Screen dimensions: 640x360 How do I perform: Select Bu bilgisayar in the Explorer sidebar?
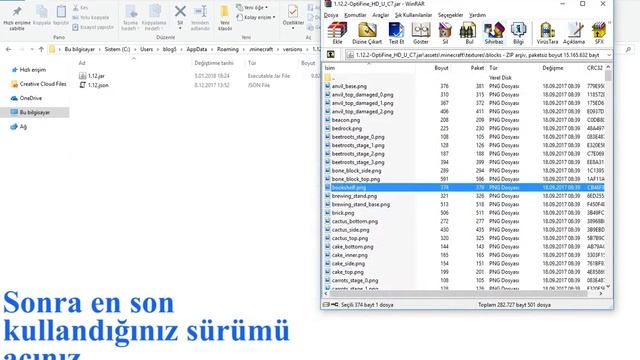point(34,112)
